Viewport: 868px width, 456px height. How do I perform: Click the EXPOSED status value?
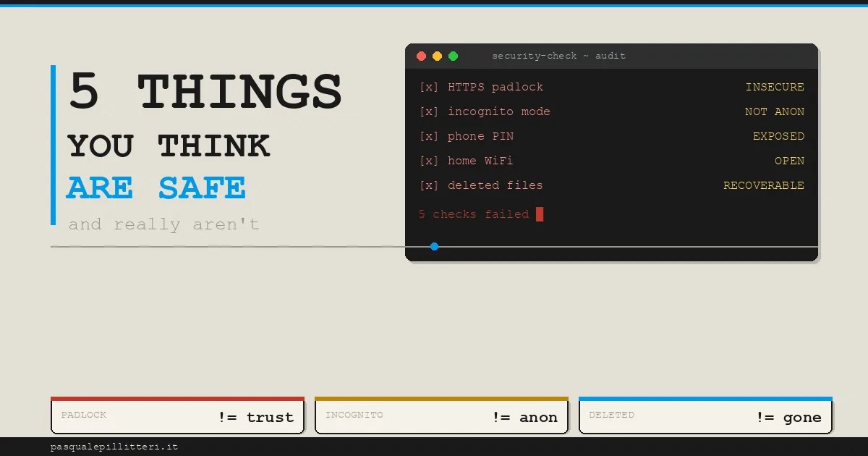pyautogui.click(x=778, y=136)
